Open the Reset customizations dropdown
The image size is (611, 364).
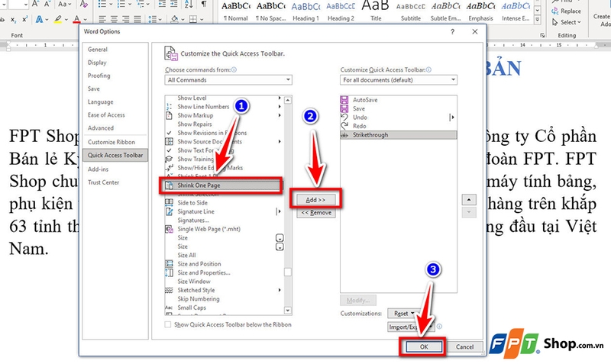coord(404,313)
